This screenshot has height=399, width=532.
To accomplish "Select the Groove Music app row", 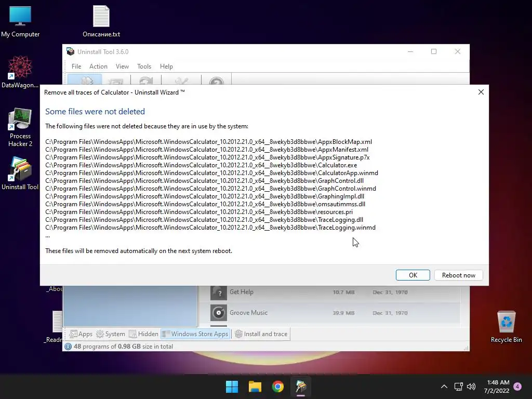I will [329, 313].
